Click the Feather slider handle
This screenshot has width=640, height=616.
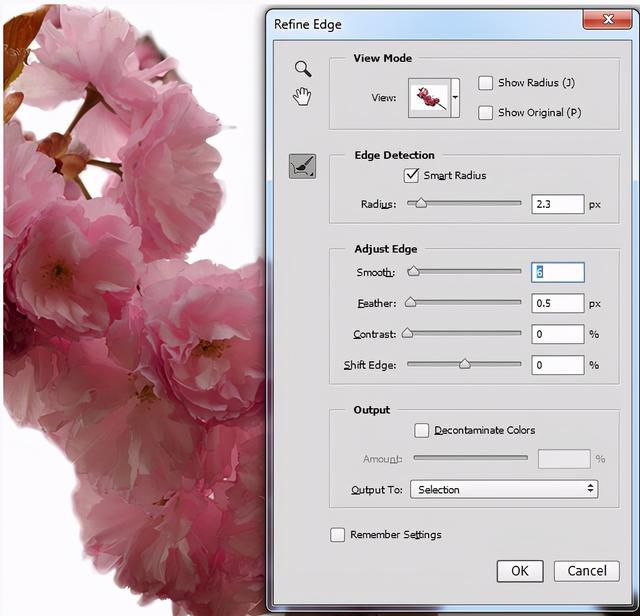tap(410, 302)
